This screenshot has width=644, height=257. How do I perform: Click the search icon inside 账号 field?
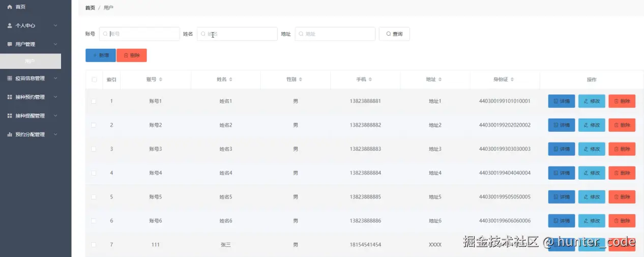[x=105, y=34]
